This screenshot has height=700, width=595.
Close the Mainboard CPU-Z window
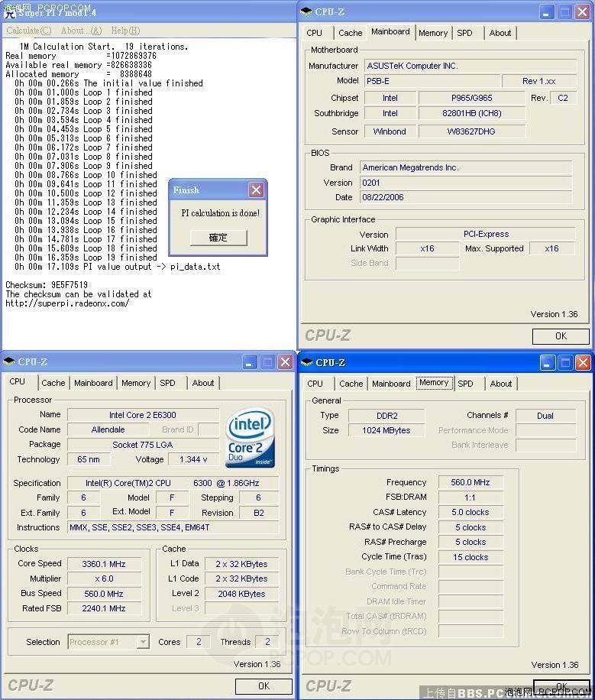582,12
